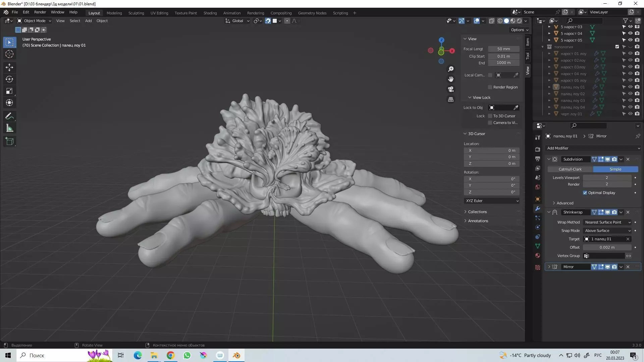644x362 pixels.
Task: Switch to the Geometry Nodes workspace tab
Action: pyautogui.click(x=312, y=13)
